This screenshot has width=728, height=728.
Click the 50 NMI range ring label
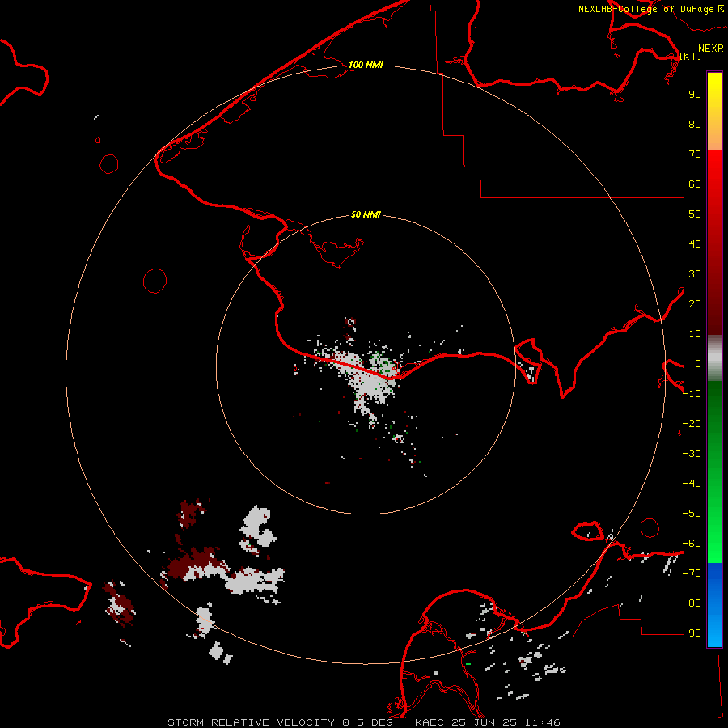tap(366, 214)
